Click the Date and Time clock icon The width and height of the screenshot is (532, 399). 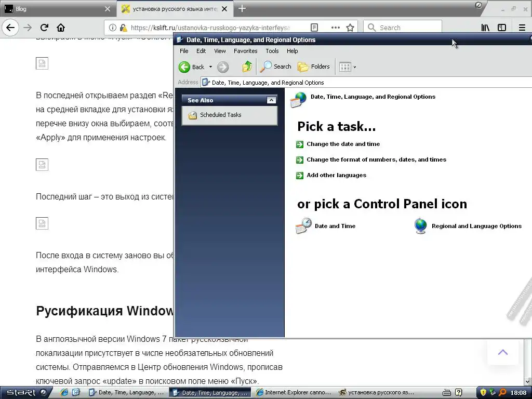tap(303, 226)
